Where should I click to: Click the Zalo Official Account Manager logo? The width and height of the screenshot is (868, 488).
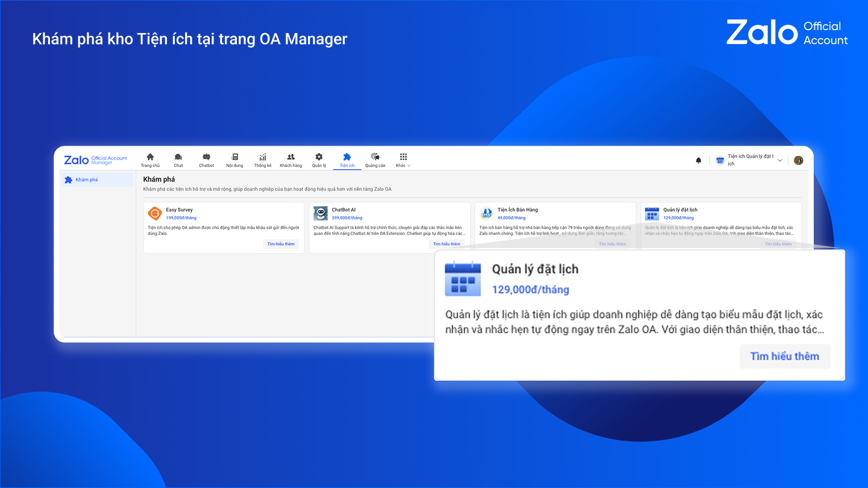click(x=95, y=160)
